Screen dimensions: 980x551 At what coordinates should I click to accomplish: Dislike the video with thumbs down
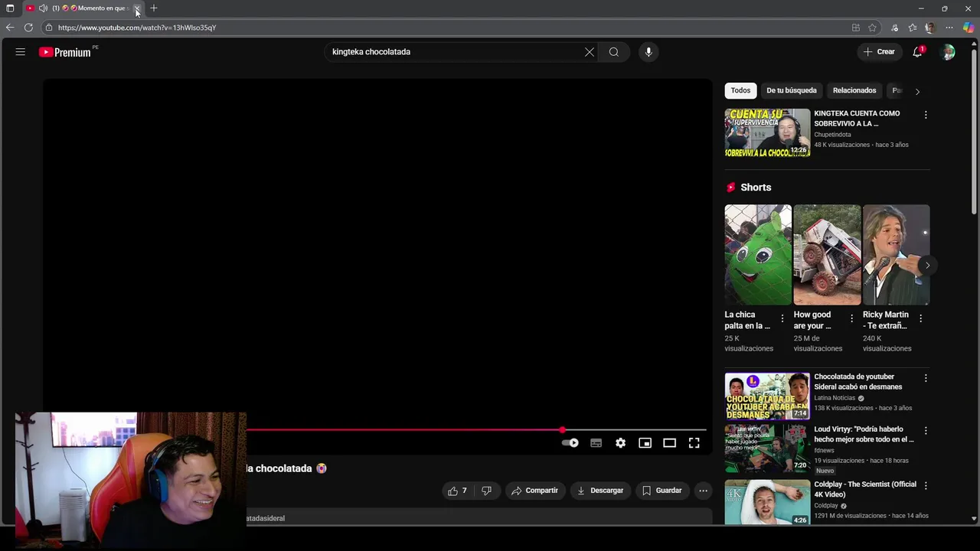(487, 491)
